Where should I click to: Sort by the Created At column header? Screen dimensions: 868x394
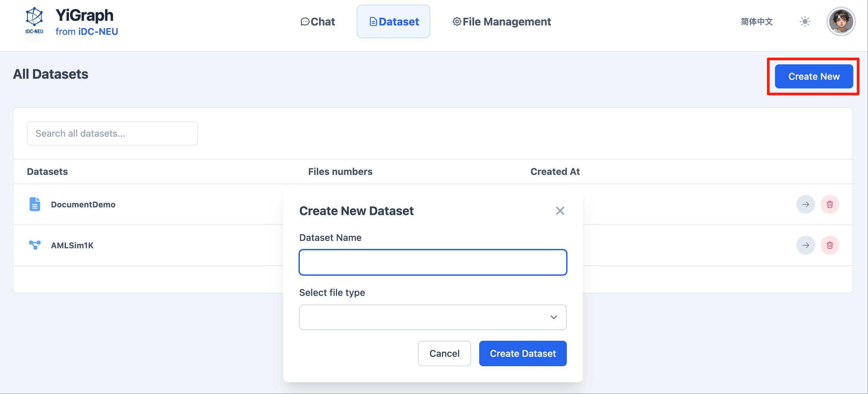[555, 171]
